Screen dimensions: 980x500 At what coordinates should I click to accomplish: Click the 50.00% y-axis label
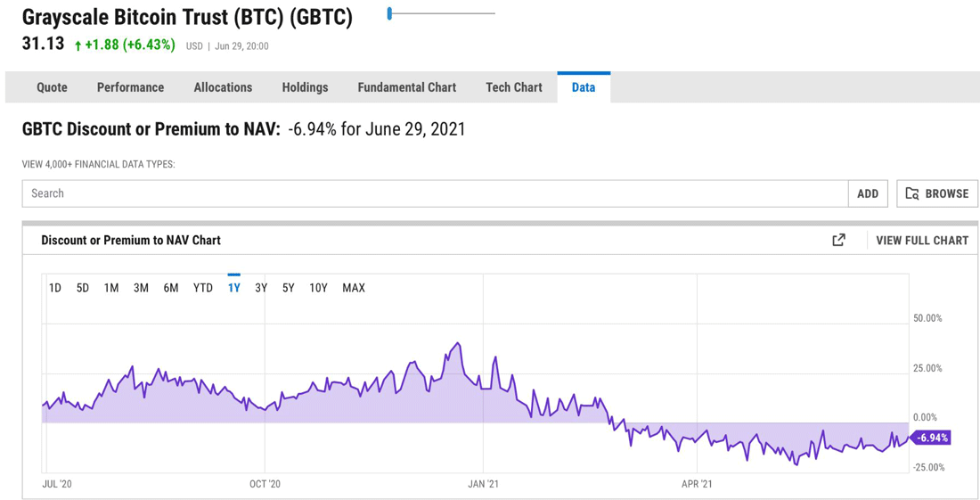[927, 318]
